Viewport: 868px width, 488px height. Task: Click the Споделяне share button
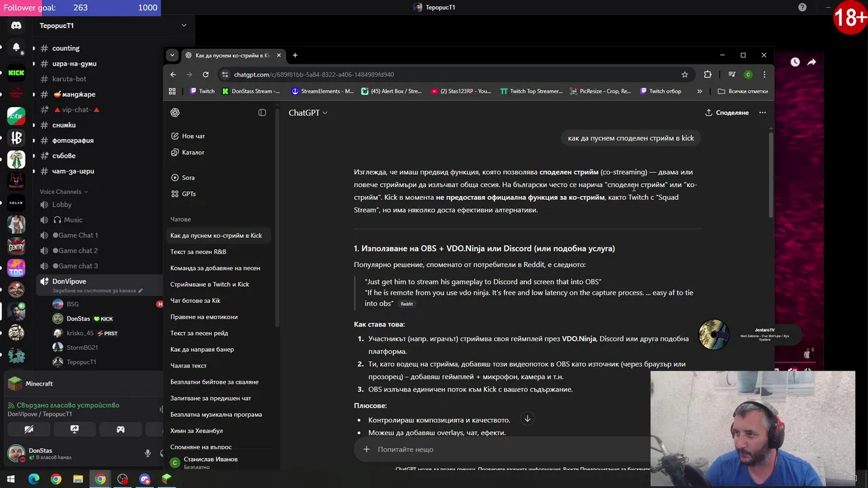(726, 113)
